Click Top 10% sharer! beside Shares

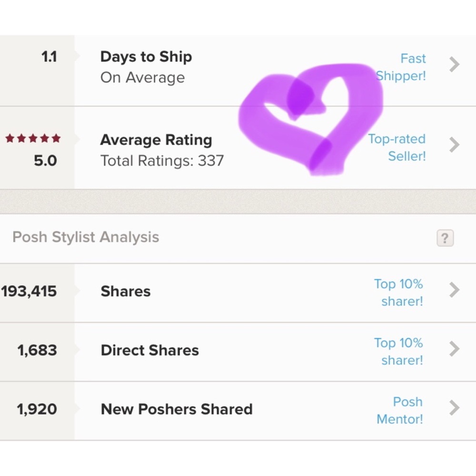pos(399,292)
